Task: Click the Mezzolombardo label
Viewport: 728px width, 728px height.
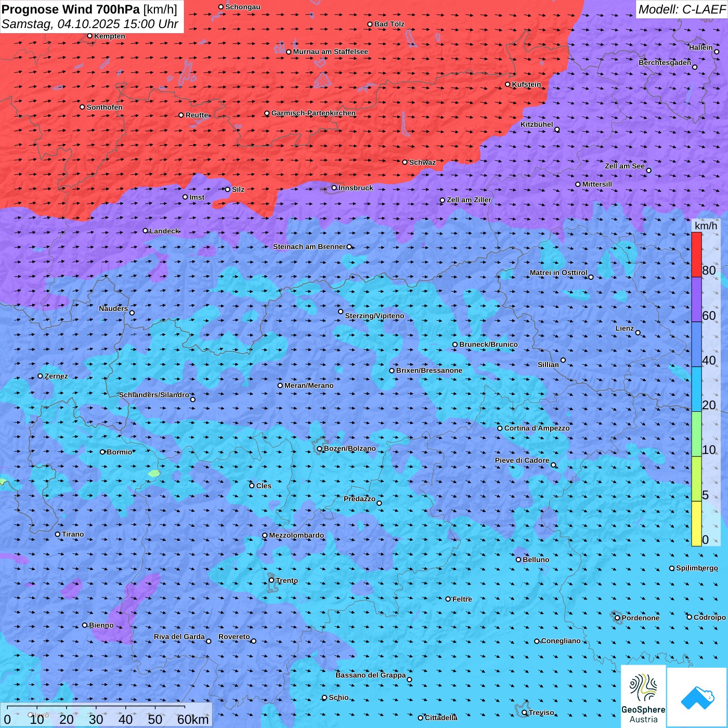Action: click(296, 535)
